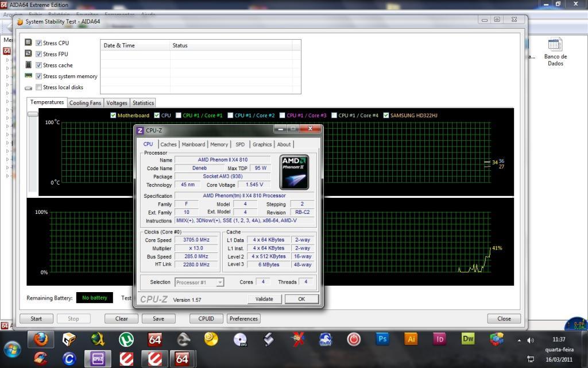Enable CPU #1 / Core #2 temperature checkbox
The width and height of the screenshot is (588, 368).
tap(230, 115)
